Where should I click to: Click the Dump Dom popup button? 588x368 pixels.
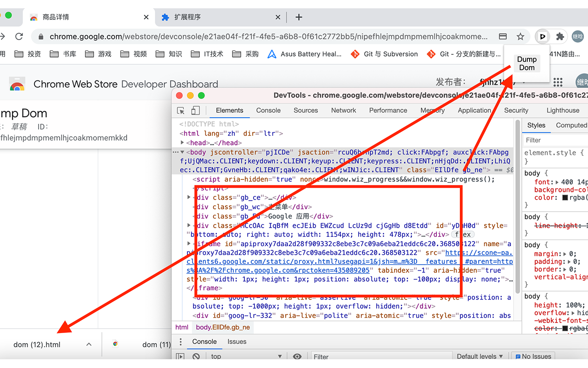point(527,63)
